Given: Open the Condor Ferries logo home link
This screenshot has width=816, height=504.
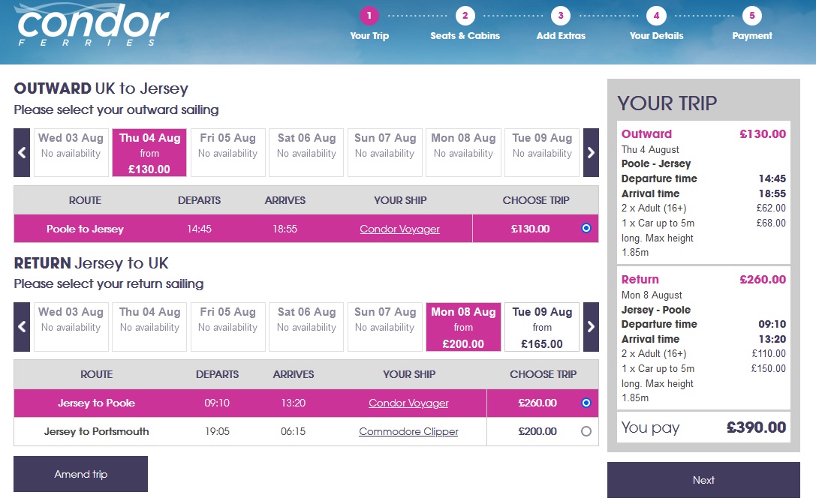Looking at the screenshot, I should [92, 25].
